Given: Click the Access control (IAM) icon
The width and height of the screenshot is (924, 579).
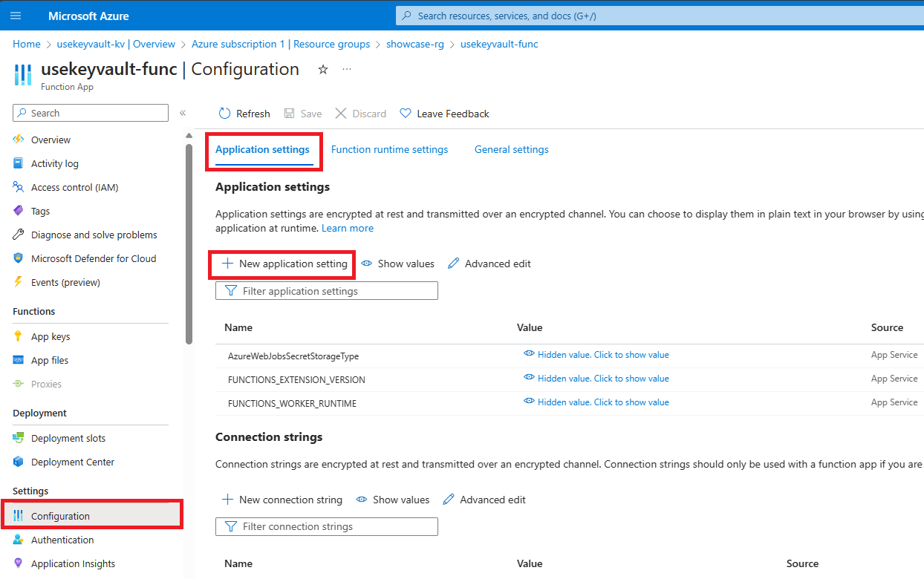Looking at the screenshot, I should tap(19, 187).
